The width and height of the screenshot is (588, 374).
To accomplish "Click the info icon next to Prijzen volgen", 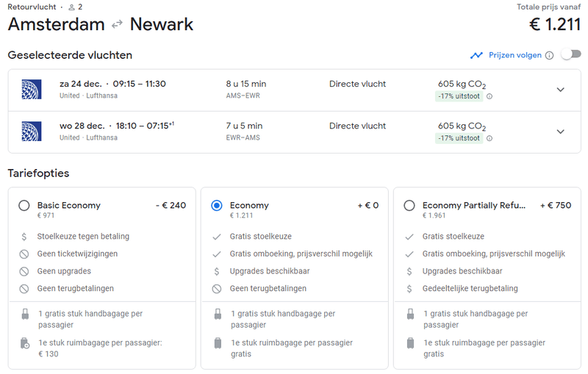I will pos(550,55).
